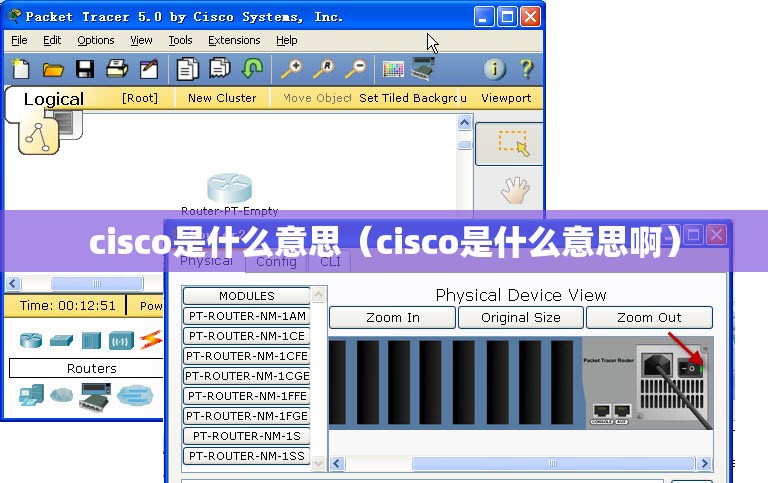Click the Zoom Out magnifier icon
The height and width of the screenshot is (483, 768).
click(x=356, y=69)
